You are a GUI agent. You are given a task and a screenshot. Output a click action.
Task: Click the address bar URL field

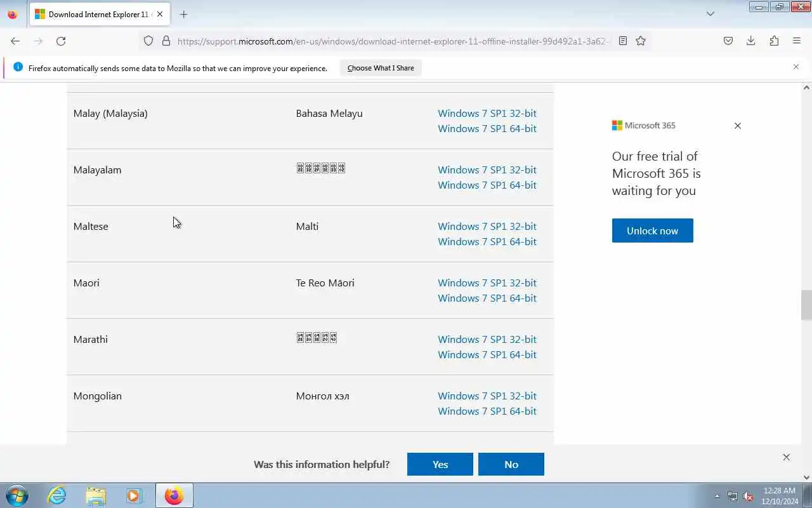pyautogui.click(x=393, y=41)
